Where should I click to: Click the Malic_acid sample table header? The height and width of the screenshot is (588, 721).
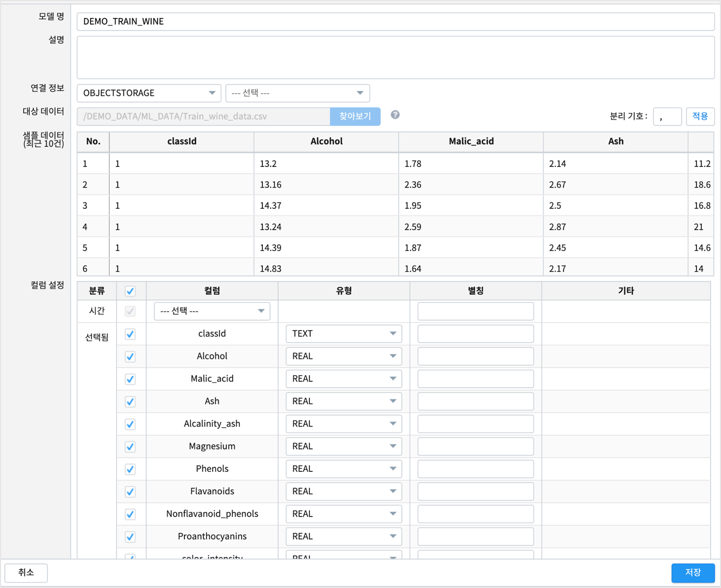(471, 141)
